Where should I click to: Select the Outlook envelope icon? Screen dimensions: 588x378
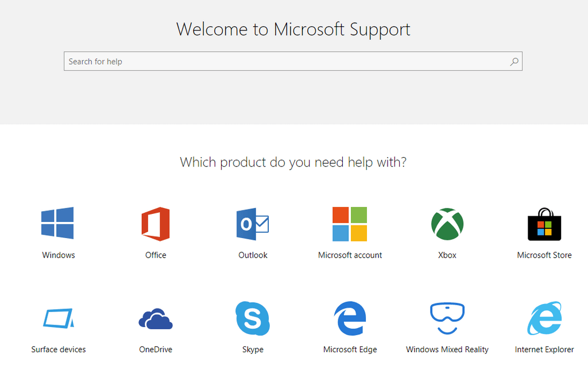tap(253, 224)
